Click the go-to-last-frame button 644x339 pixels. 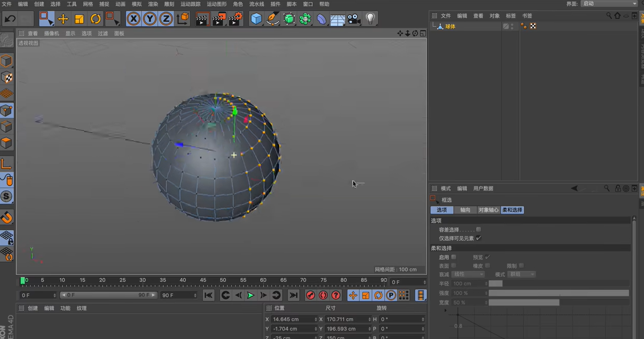point(294,295)
